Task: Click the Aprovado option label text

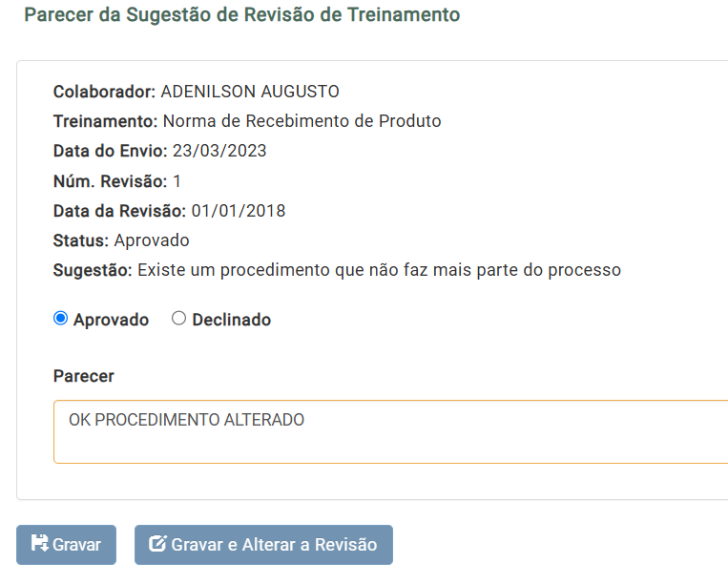Action: click(111, 320)
